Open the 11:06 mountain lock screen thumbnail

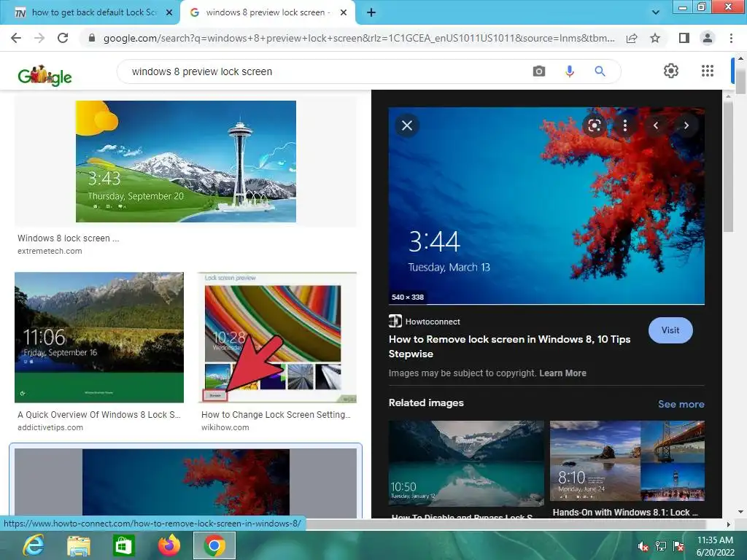click(99, 337)
